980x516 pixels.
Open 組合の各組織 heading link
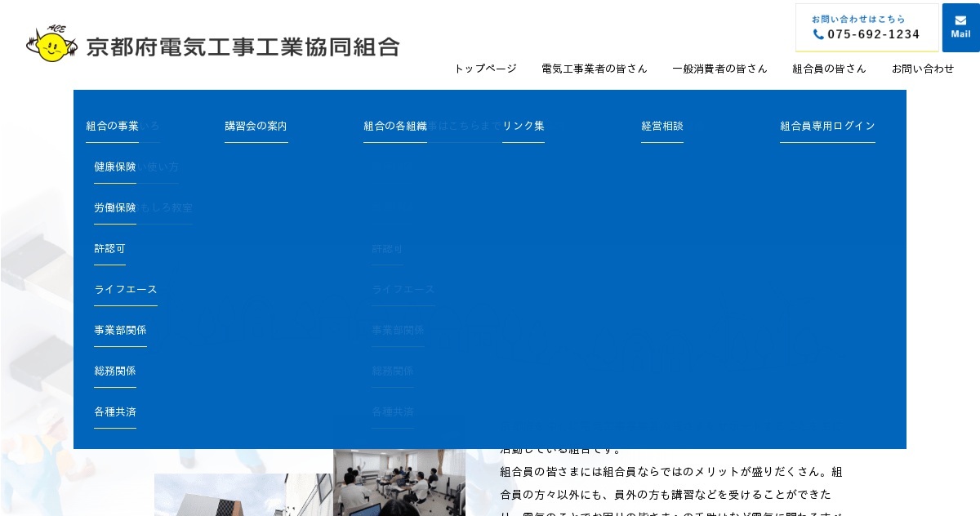click(x=395, y=126)
